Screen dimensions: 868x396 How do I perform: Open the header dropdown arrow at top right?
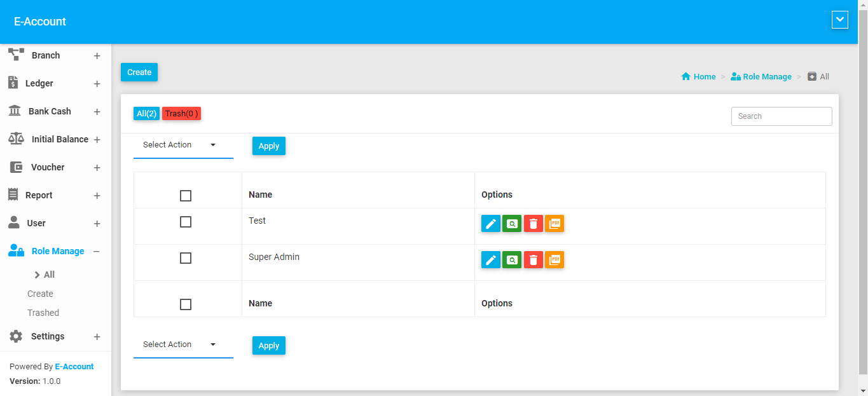click(x=840, y=20)
